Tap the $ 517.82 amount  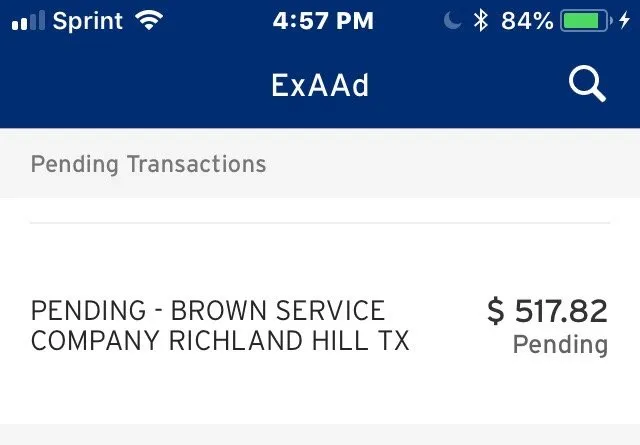pos(548,311)
